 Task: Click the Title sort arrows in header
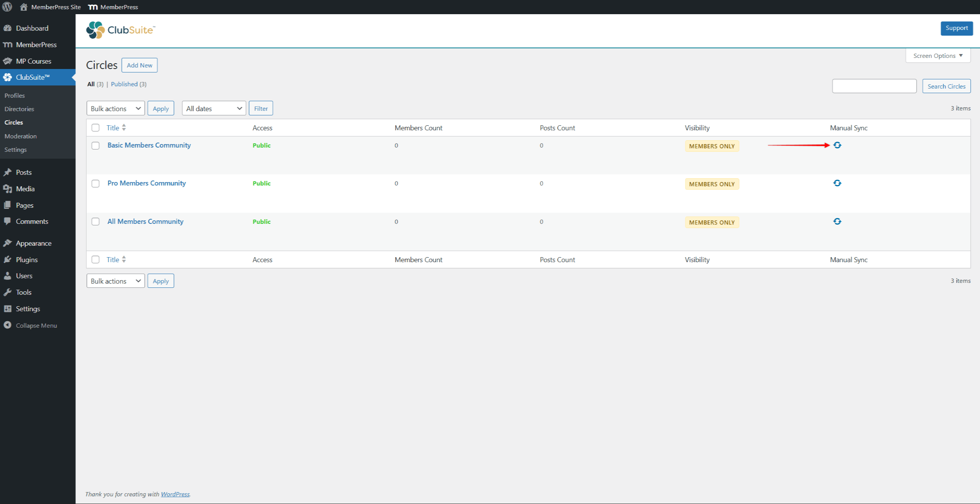tap(124, 128)
